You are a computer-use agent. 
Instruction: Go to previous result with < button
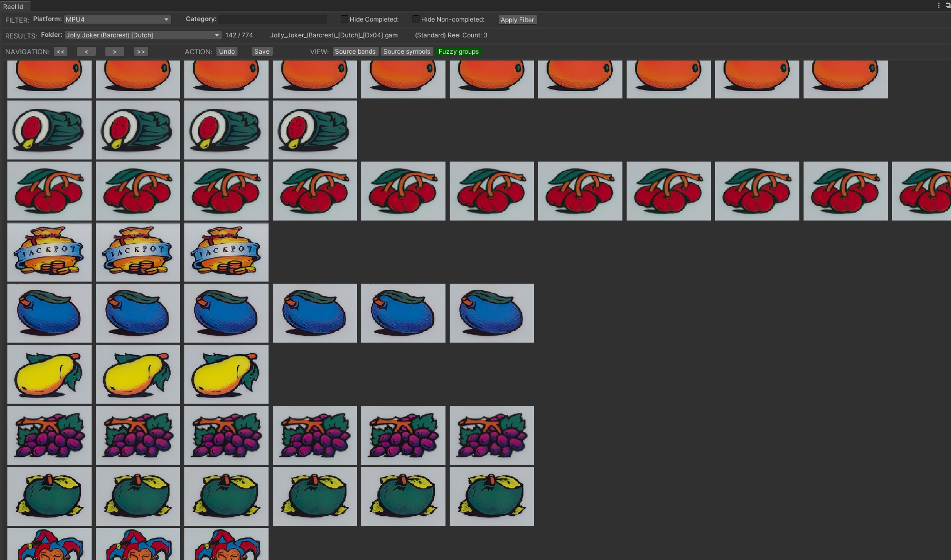[x=86, y=52]
